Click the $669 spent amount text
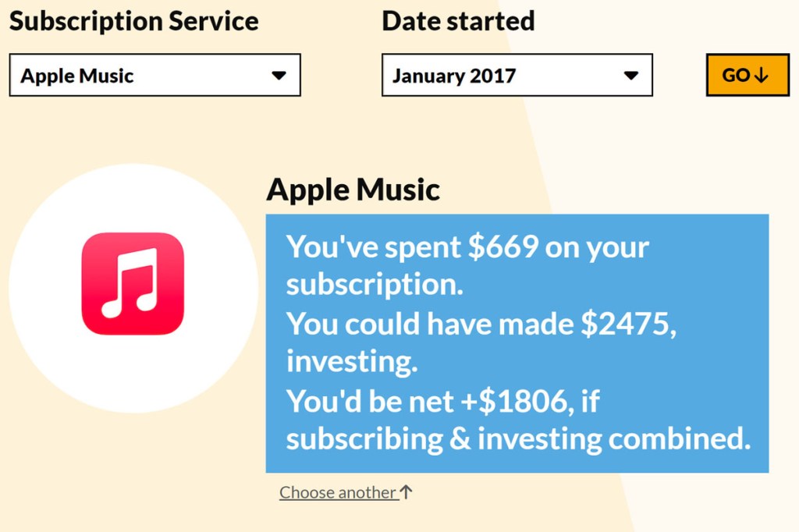Image resolution: width=799 pixels, height=532 pixels. tap(503, 246)
